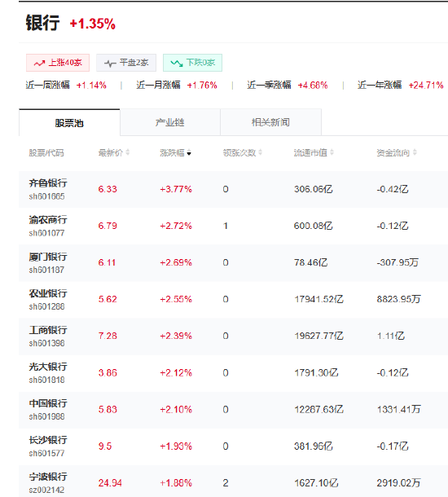Filter by 下跌0家 button
This screenshot has height=497, width=448.
click(192, 63)
